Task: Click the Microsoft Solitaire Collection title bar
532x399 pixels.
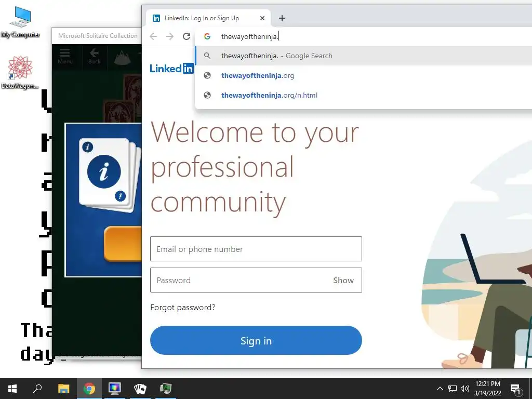Action: [x=97, y=36]
